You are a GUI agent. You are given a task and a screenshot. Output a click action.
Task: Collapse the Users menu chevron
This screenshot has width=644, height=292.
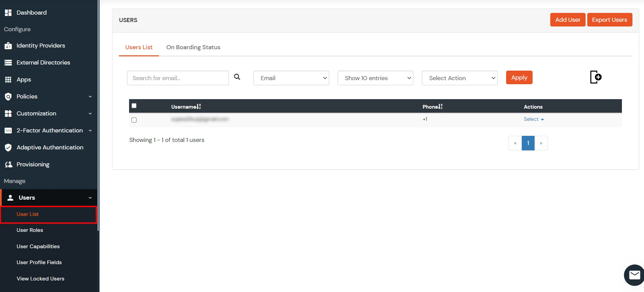click(x=90, y=198)
